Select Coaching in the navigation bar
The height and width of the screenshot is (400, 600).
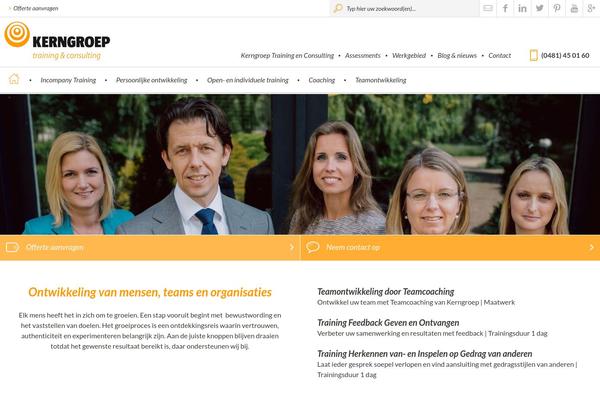[x=321, y=80]
